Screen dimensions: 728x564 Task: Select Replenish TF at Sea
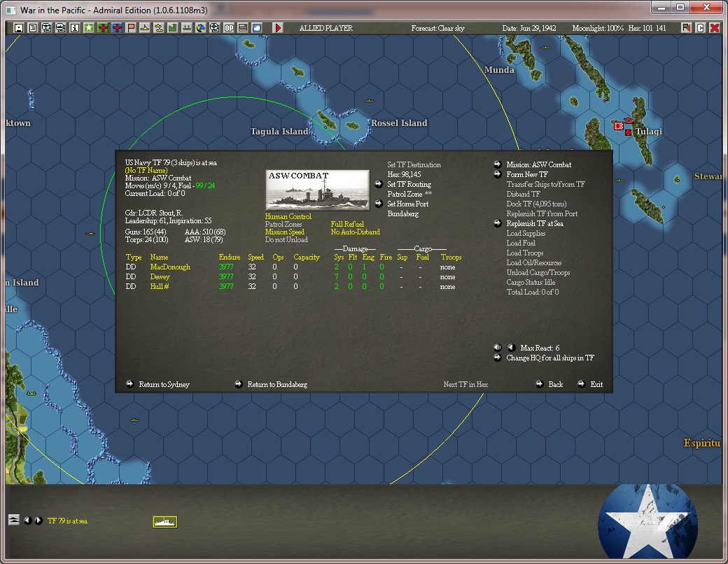click(x=534, y=223)
